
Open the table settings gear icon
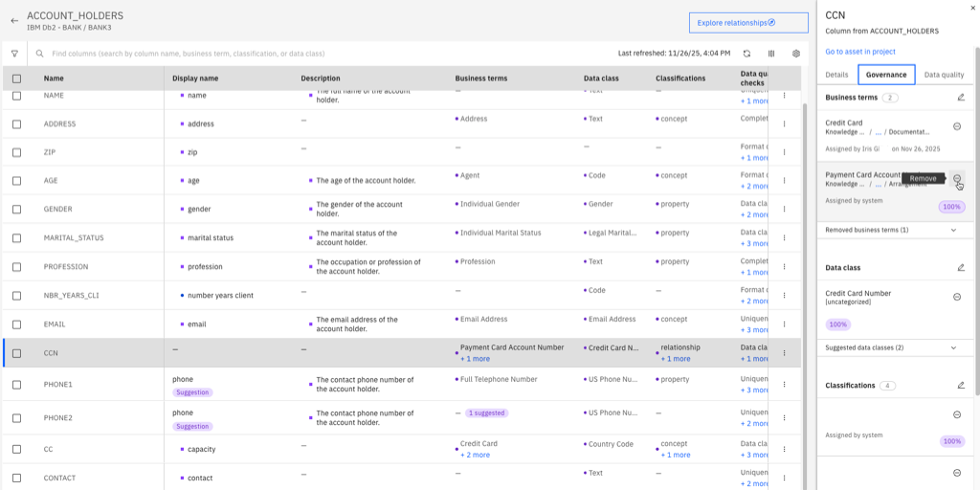[796, 54]
